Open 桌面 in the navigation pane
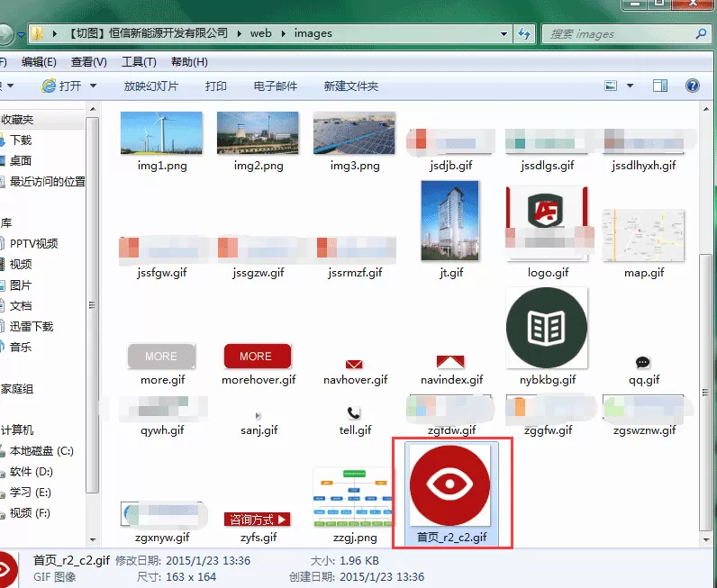The width and height of the screenshot is (717, 588). point(21,160)
